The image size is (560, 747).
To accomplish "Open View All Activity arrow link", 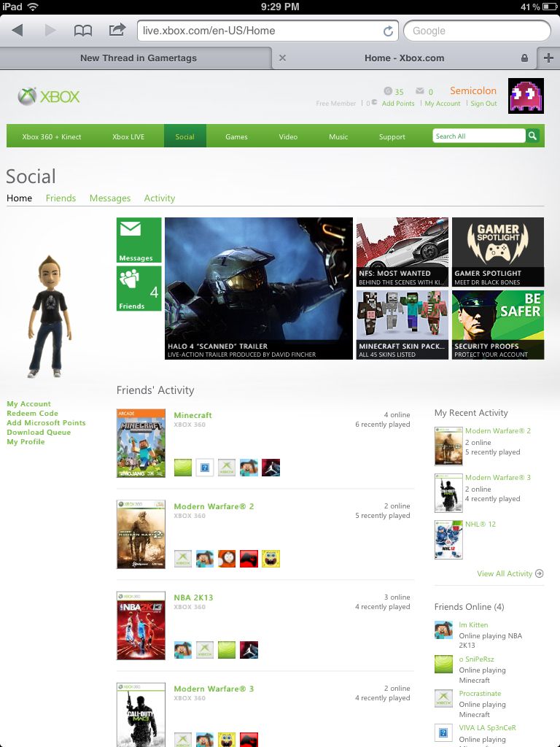I will pos(510,573).
